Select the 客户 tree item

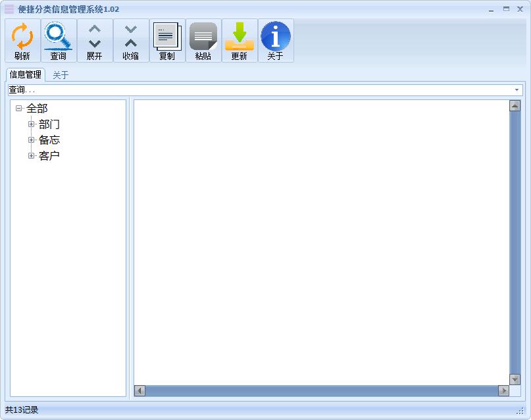click(x=49, y=156)
